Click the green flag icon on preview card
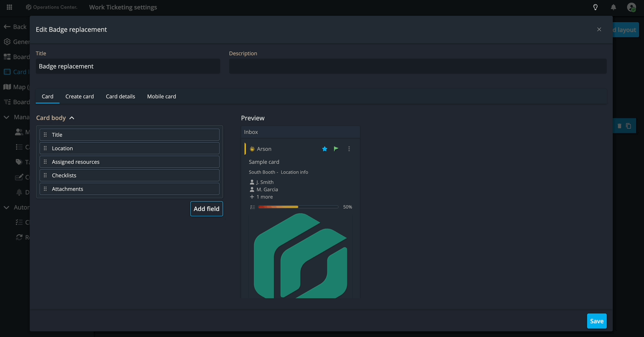The image size is (644, 337). (x=336, y=149)
